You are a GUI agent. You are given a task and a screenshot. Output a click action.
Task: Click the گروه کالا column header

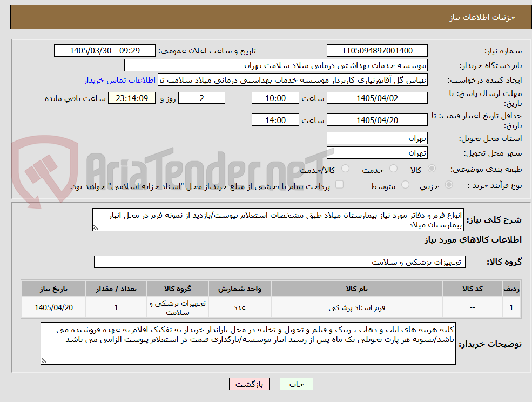click(x=178, y=289)
